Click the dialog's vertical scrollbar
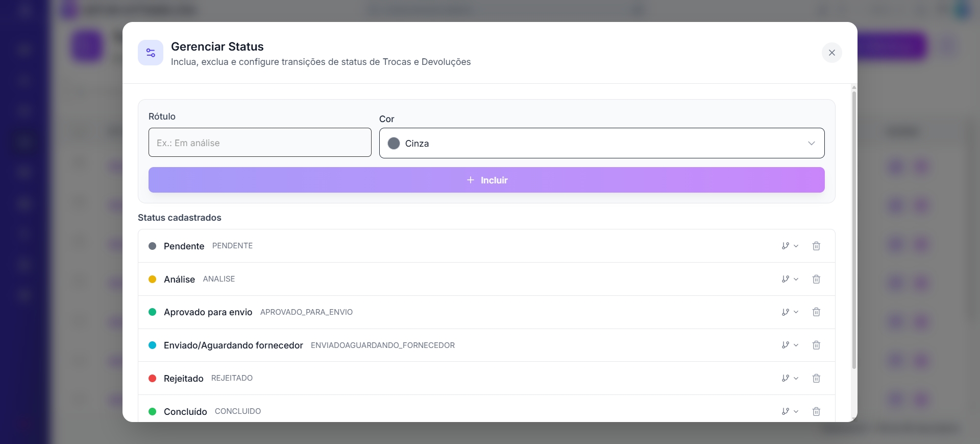The width and height of the screenshot is (980, 444). pyautogui.click(x=854, y=230)
